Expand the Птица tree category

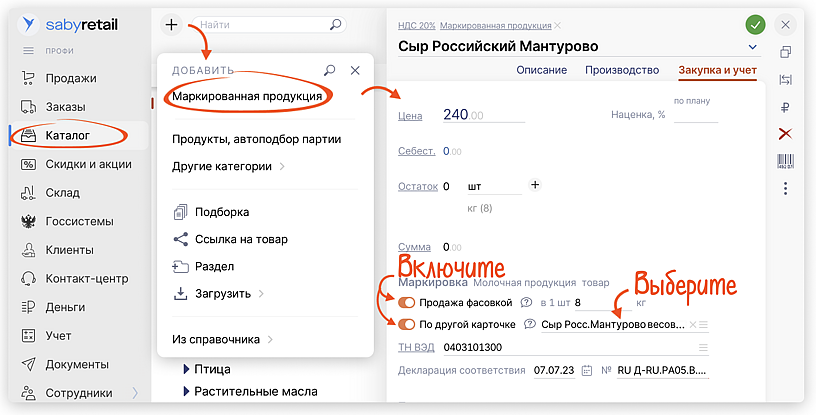(x=186, y=371)
